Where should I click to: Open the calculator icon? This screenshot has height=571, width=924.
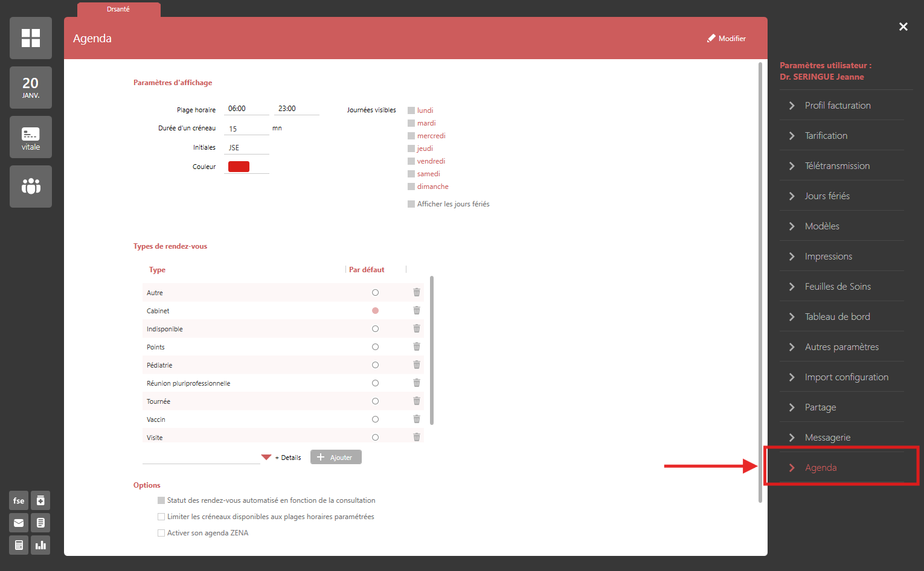coord(19,545)
